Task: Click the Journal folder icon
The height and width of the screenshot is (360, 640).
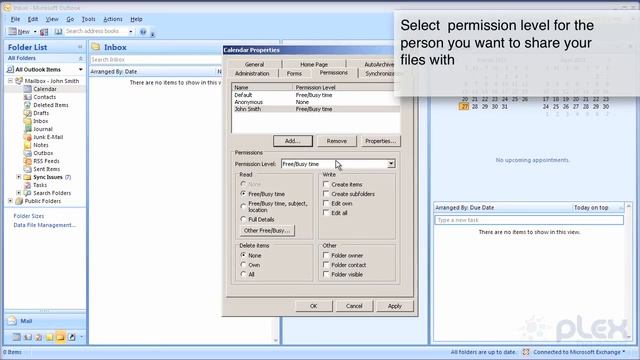Action: click(x=27, y=129)
